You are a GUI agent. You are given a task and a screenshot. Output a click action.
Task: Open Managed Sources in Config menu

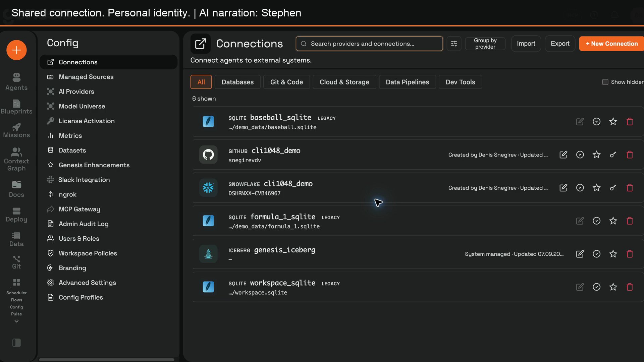point(108,77)
